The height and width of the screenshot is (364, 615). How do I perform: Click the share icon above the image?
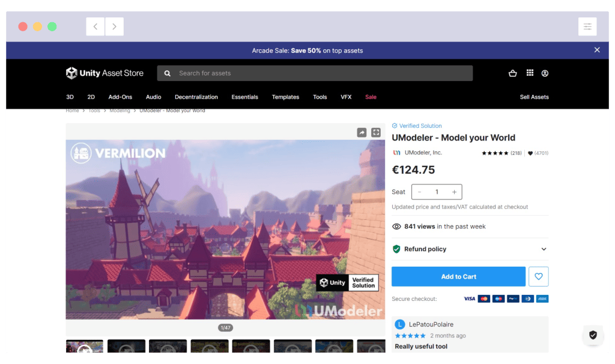tap(362, 133)
